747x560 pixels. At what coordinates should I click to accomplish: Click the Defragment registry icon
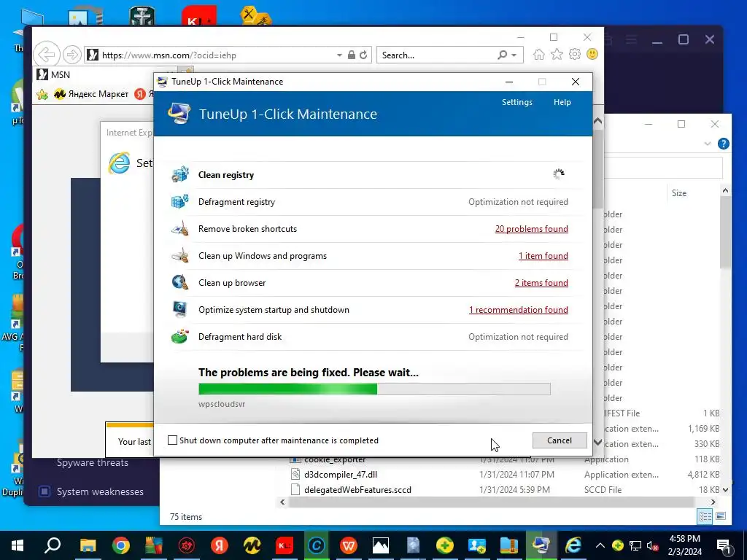coord(180,202)
